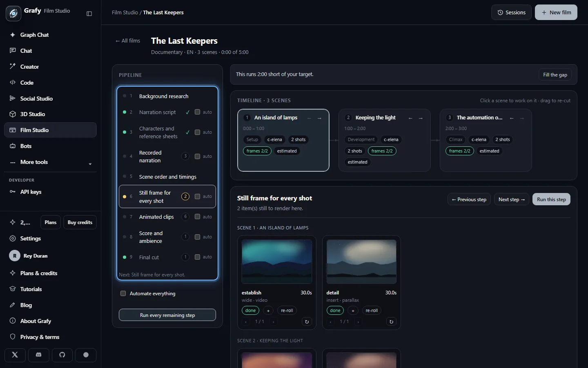The image size is (588, 368).
Task: Click the API keys key icon
Action: click(13, 192)
